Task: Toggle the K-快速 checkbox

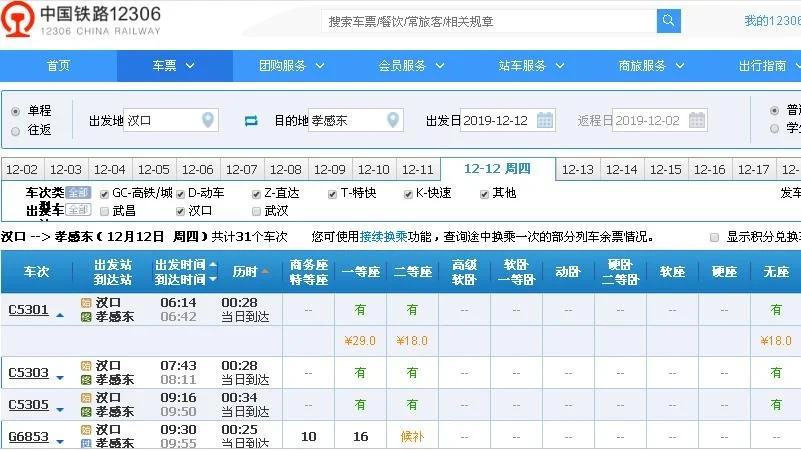Action: (408, 194)
